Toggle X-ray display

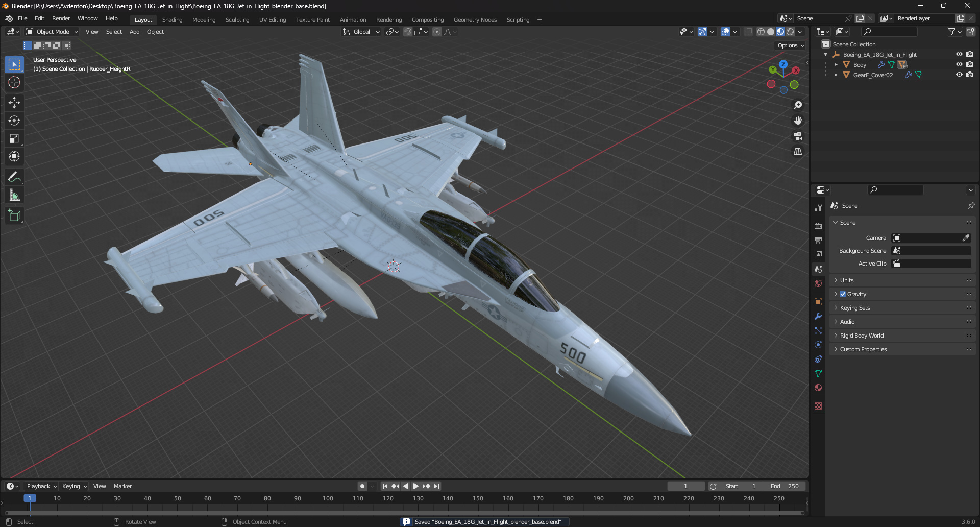(x=748, y=32)
